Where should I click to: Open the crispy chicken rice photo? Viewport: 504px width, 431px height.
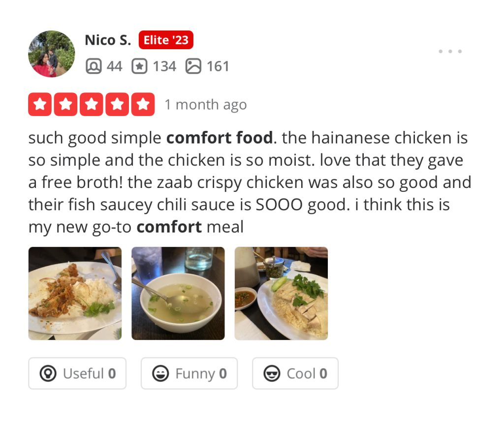pyautogui.click(x=75, y=293)
